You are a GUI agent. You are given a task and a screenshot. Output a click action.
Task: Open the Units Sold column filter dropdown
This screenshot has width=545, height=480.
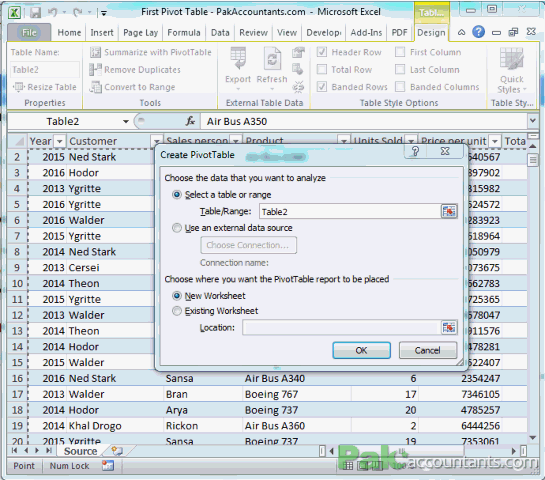pyautogui.click(x=411, y=141)
